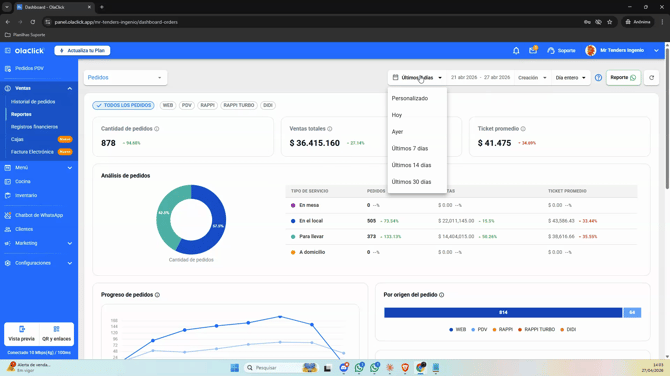Reload the browser page
Screen dimensions: 670x376
coord(32,22)
